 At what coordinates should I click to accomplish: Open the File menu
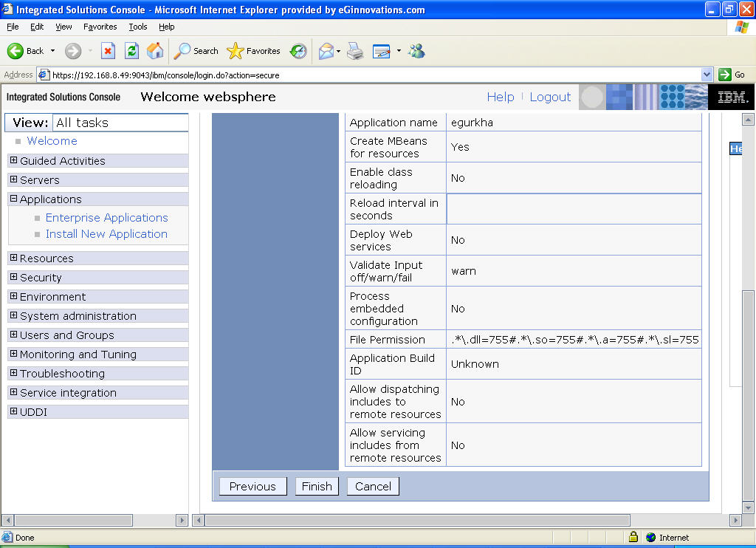(x=13, y=27)
